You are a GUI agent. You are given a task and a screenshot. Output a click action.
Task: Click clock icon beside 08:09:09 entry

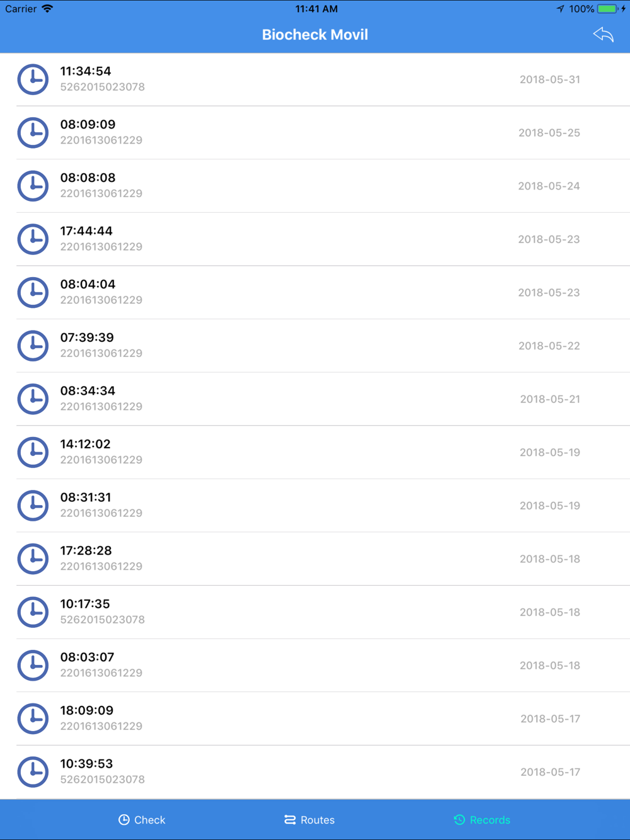(33, 133)
